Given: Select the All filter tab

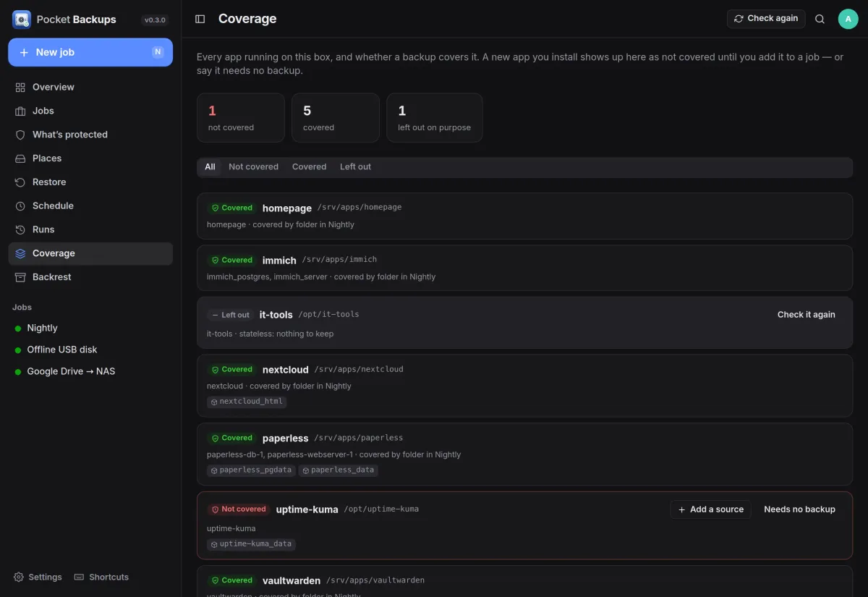Looking at the screenshot, I should (x=210, y=166).
